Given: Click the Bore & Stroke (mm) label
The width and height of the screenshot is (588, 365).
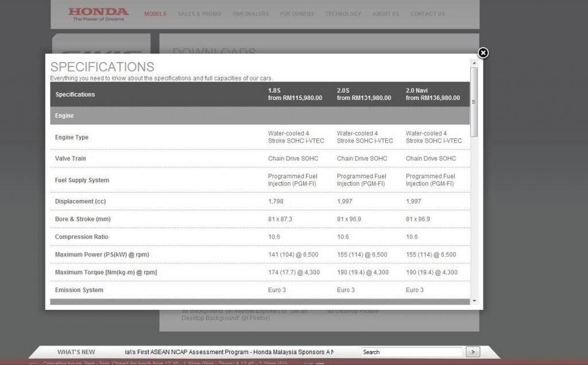Looking at the screenshot, I should pos(83,219).
